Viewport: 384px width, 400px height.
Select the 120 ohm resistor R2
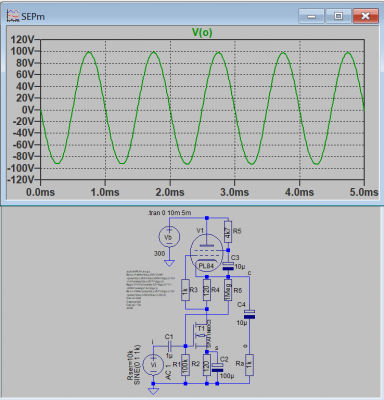pos(207,365)
